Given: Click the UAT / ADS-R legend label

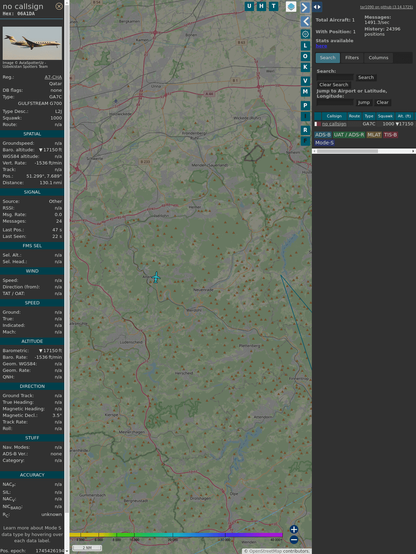Looking at the screenshot, I should tap(348, 135).
